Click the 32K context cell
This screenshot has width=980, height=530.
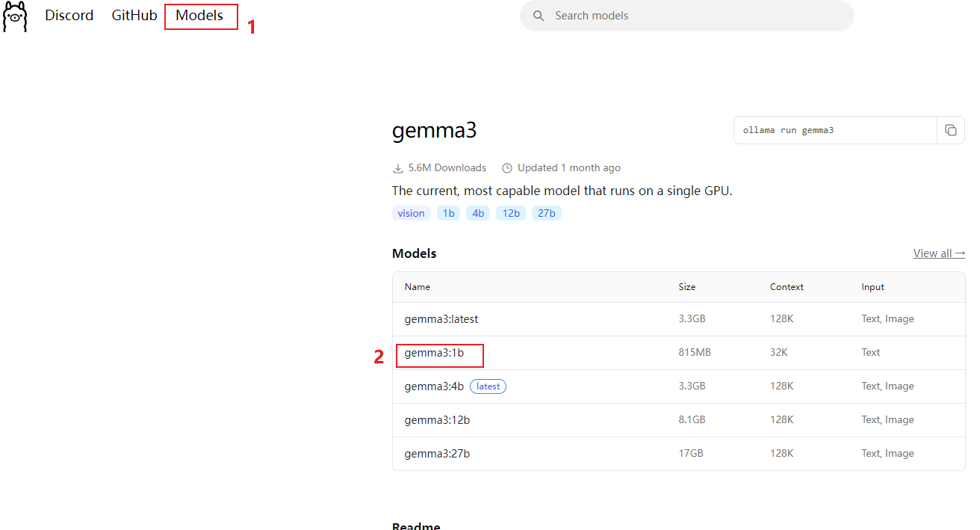(778, 353)
